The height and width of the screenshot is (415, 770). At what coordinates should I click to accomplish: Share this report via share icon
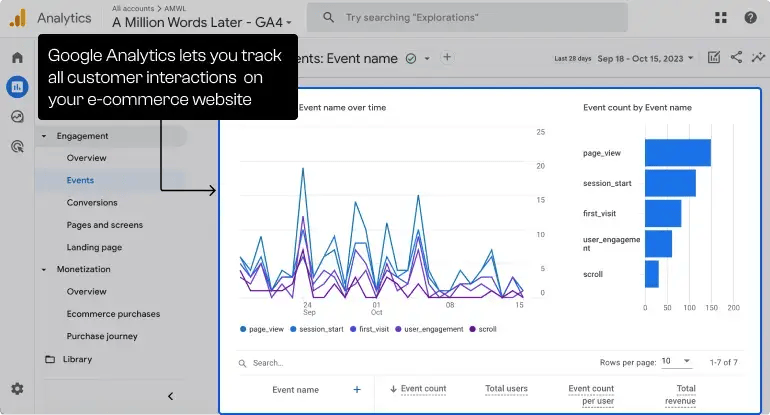(x=737, y=58)
